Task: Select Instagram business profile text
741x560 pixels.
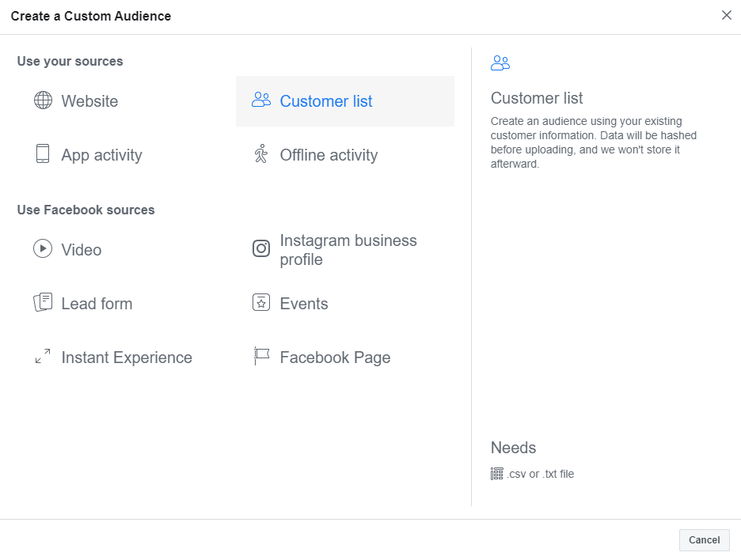Action: (x=348, y=250)
